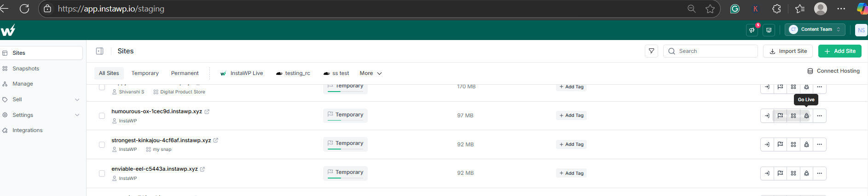Open Temporary status of humourous-ox site

tap(345, 115)
